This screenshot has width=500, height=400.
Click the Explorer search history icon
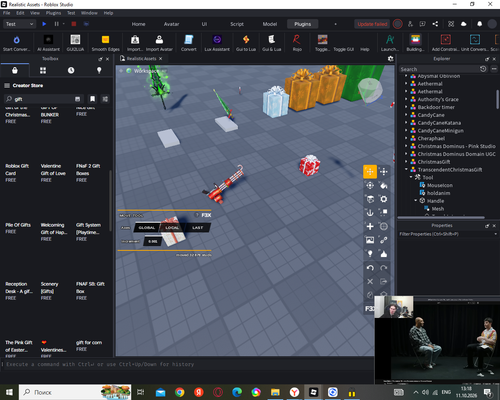[x=483, y=69]
